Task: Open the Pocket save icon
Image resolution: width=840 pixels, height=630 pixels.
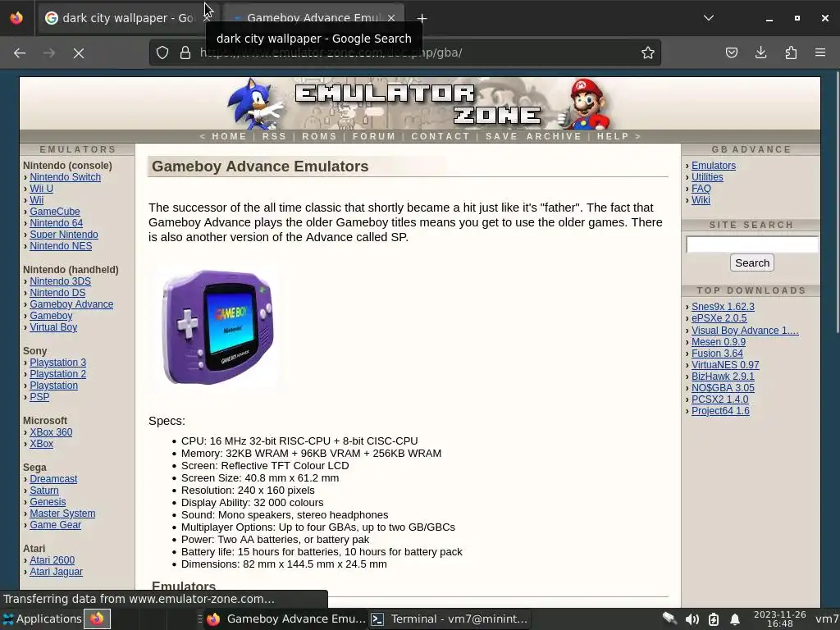Action: tap(731, 52)
